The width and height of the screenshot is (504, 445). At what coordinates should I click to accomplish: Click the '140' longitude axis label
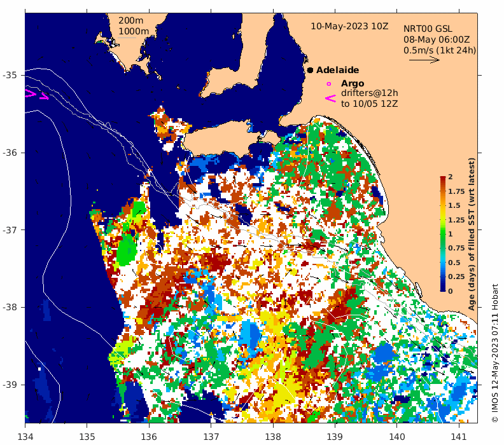coord(397,437)
